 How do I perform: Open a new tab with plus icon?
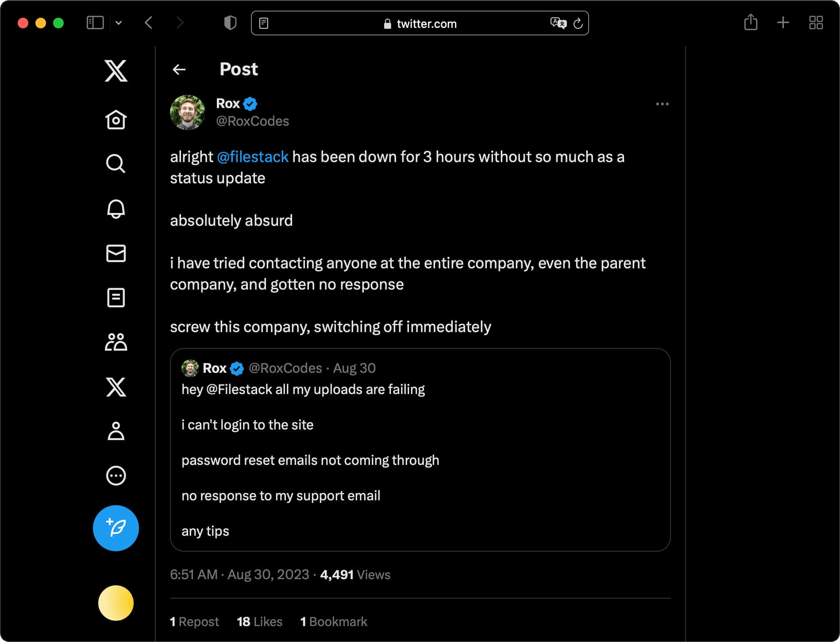tap(783, 23)
